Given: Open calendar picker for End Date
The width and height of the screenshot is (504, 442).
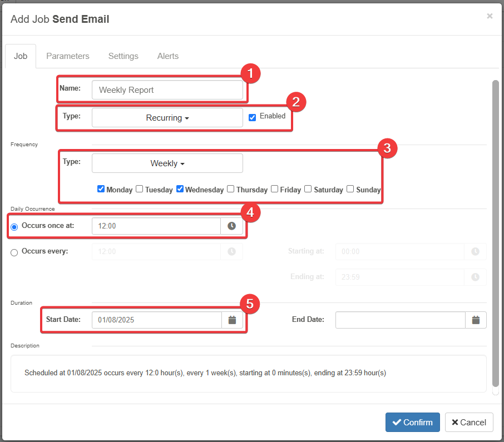Looking at the screenshot, I should (476, 320).
